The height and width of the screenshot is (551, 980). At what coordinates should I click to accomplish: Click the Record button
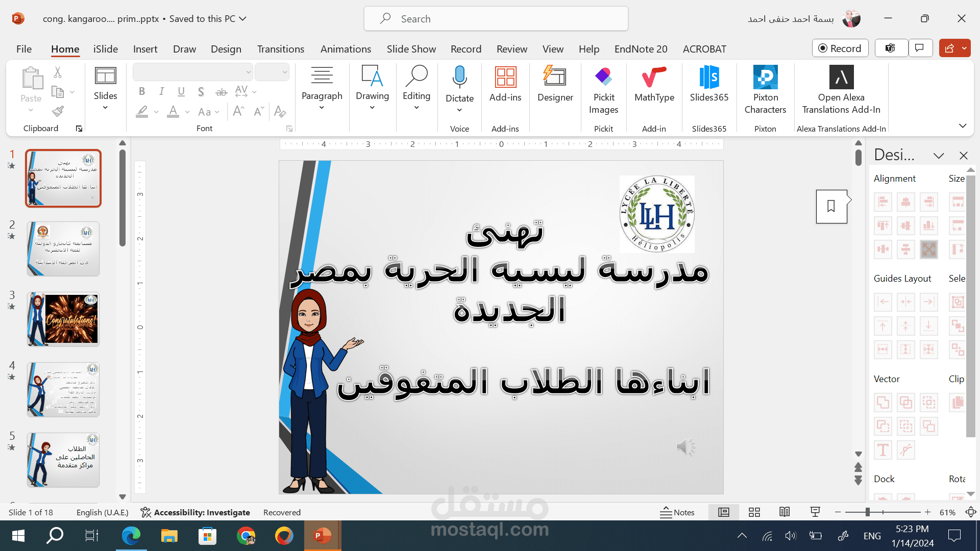tap(840, 48)
